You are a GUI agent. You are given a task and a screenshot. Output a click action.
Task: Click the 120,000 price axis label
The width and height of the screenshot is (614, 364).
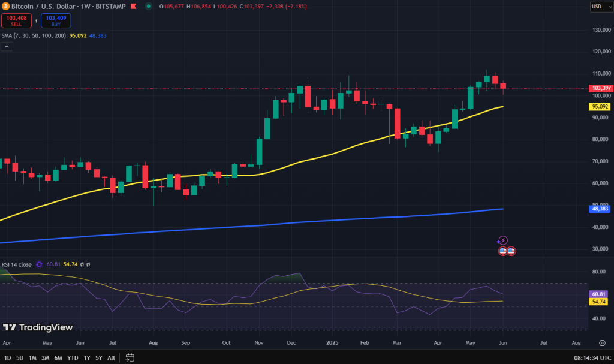pyautogui.click(x=602, y=52)
